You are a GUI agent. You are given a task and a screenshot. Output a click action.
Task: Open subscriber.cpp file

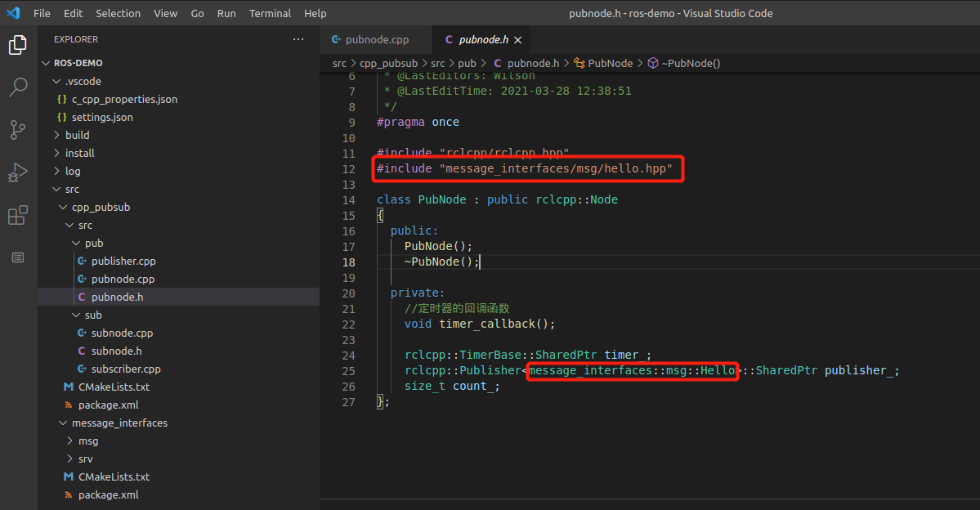(x=179, y=369)
